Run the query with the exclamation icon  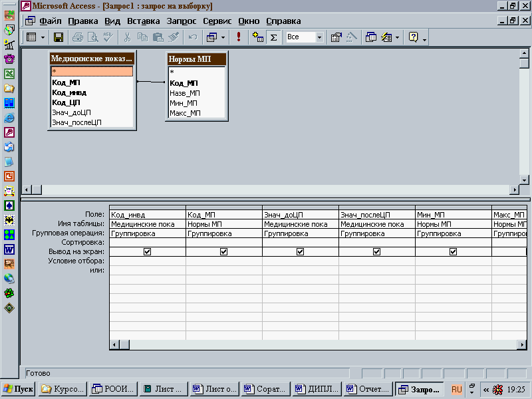(x=239, y=37)
